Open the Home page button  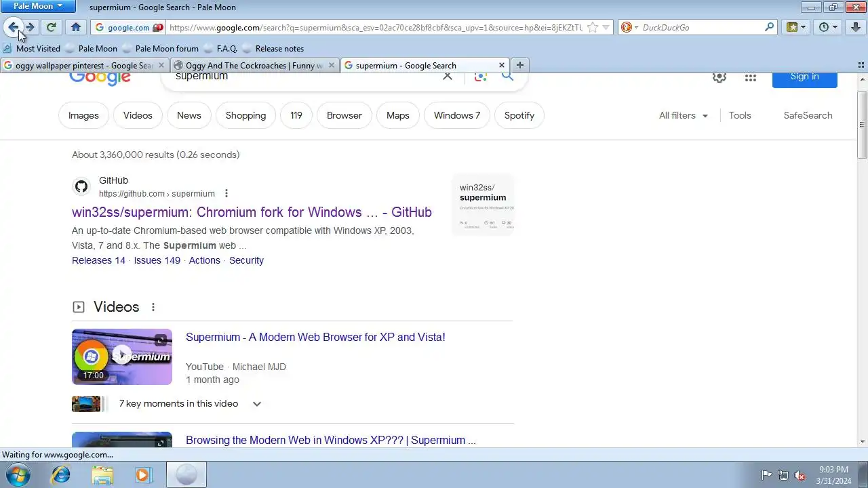pyautogui.click(x=76, y=27)
